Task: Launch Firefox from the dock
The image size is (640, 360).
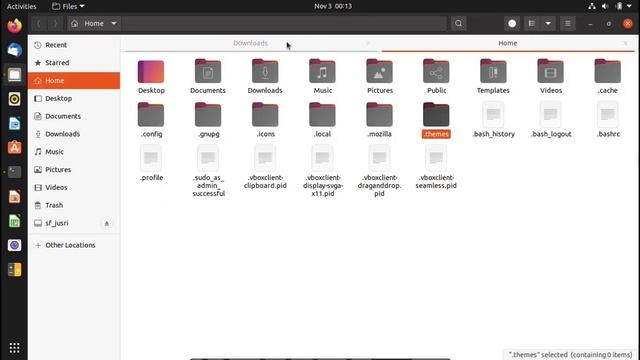Action: [14, 26]
